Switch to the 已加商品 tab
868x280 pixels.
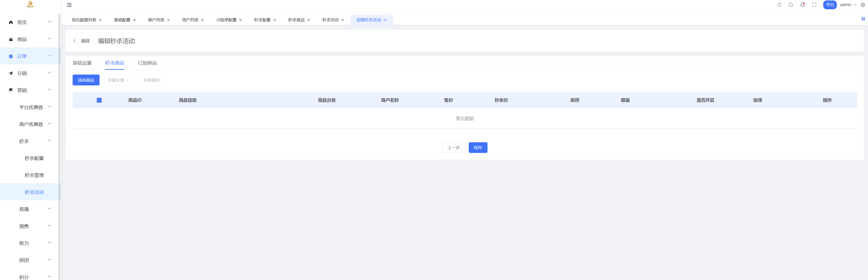pos(147,63)
